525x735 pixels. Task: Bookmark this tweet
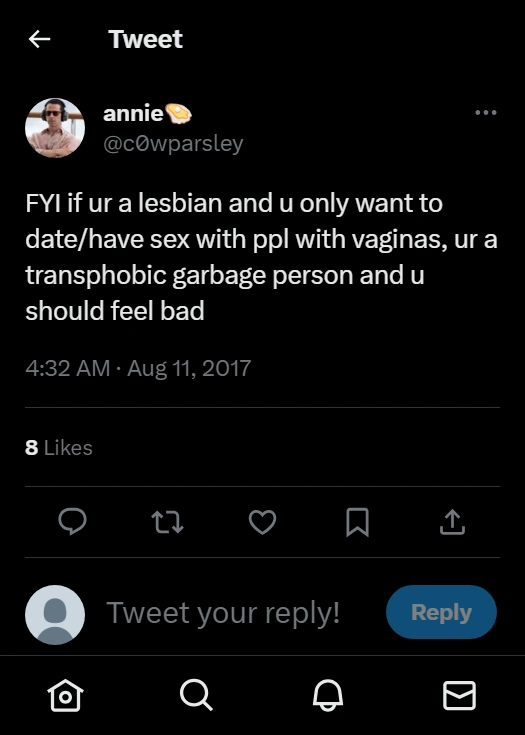(357, 522)
